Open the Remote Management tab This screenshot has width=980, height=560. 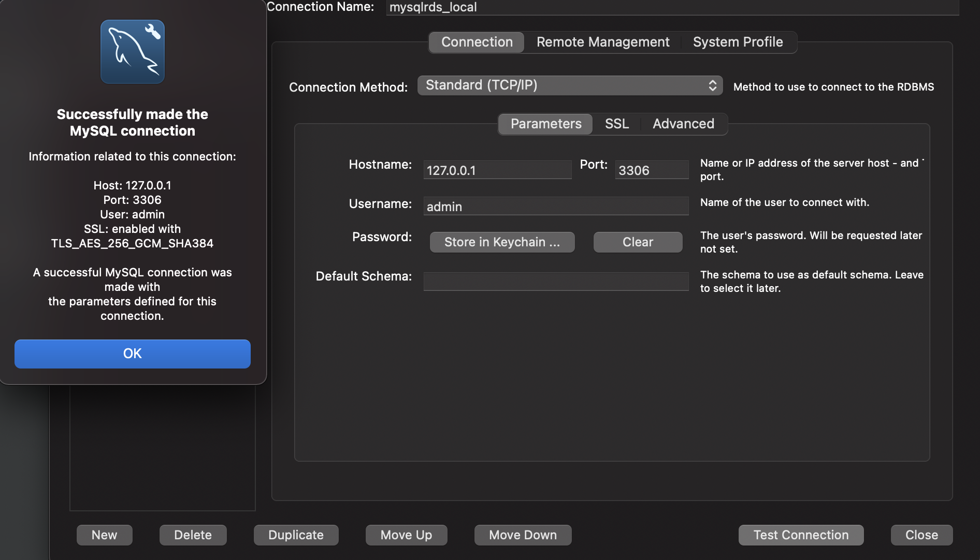603,42
